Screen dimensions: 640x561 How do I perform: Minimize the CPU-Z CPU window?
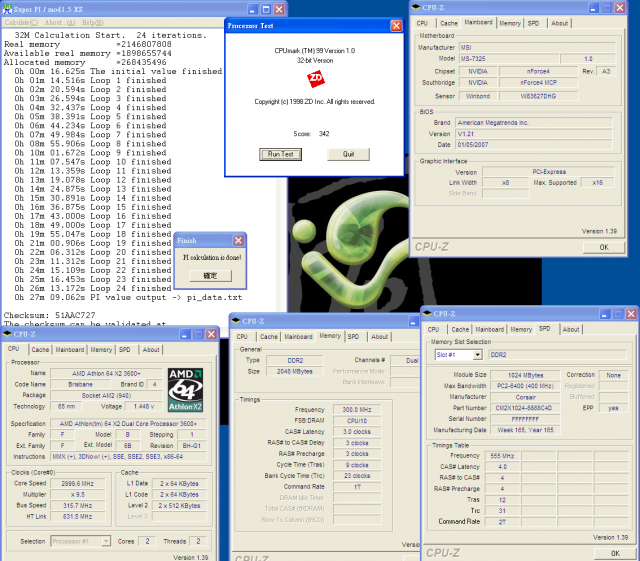coord(185,334)
